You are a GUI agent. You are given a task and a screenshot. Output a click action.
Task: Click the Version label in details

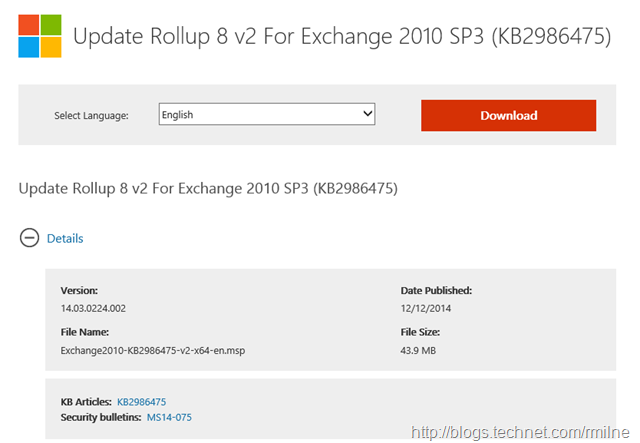pyautogui.click(x=79, y=291)
